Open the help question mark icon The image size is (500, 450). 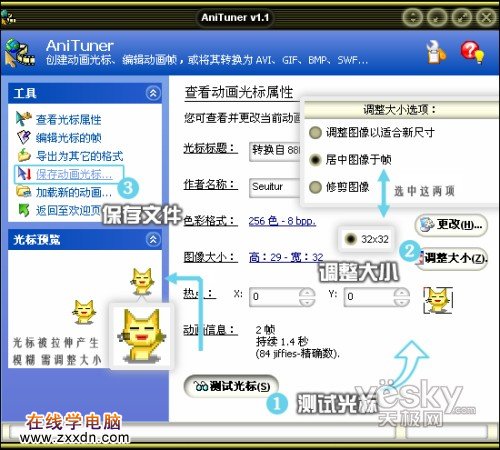pos(472,52)
